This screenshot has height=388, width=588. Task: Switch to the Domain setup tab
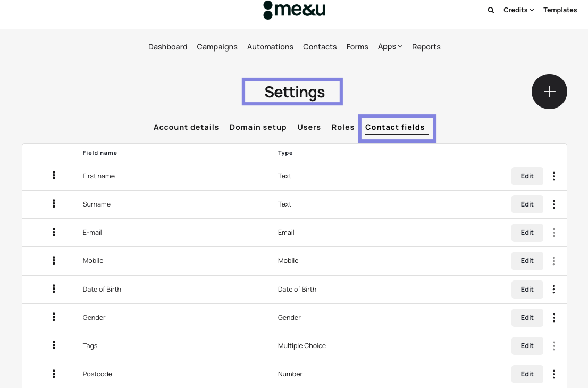click(x=258, y=127)
